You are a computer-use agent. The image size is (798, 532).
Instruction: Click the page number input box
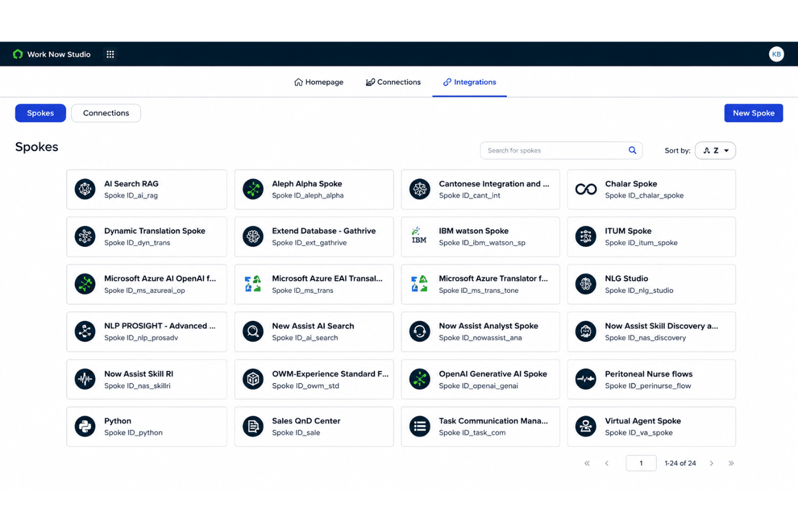coord(641,463)
